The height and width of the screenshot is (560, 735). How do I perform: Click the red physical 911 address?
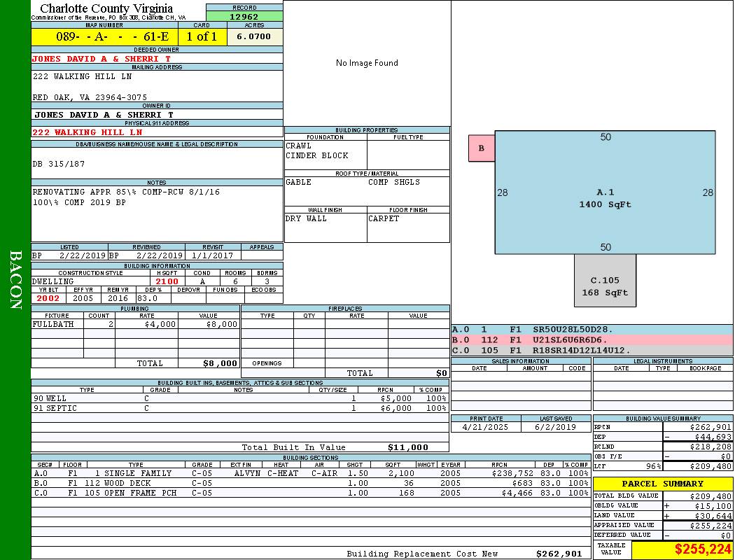tap(87, 132)
